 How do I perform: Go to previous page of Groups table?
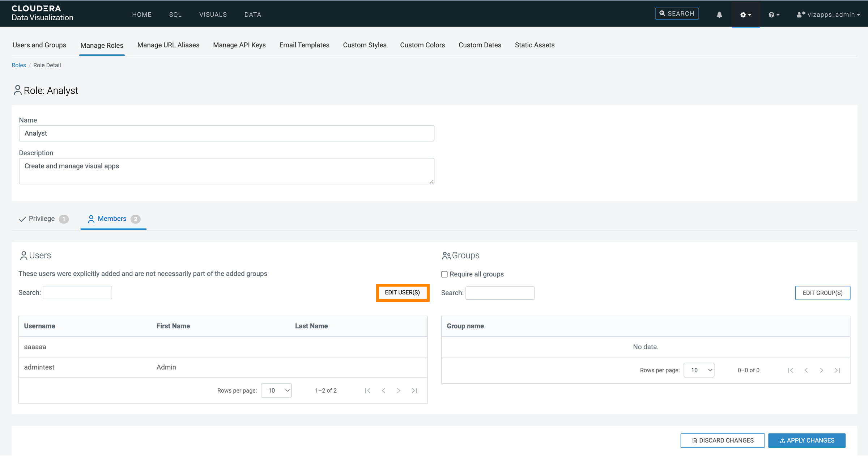click(x=806, y=370)
